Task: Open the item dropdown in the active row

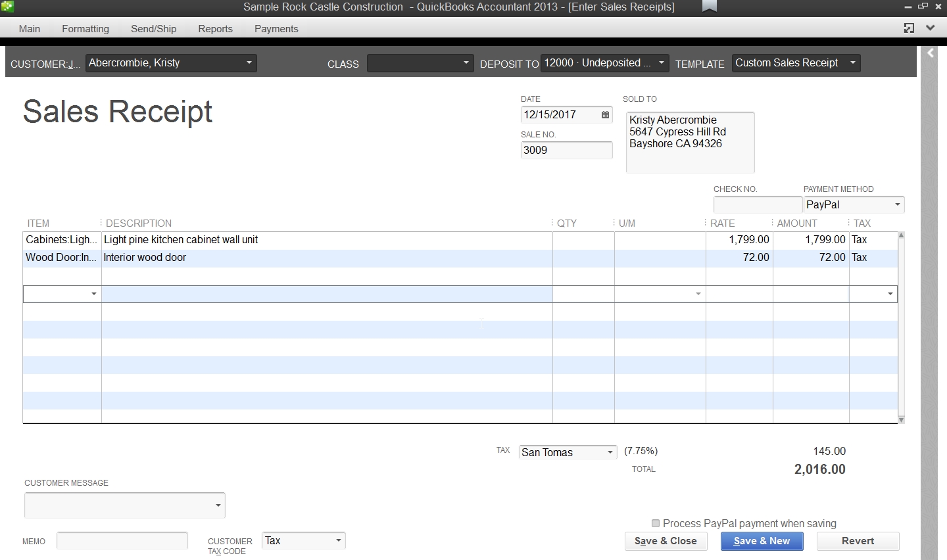Action: pyautogui.click(x=93, y=294)
